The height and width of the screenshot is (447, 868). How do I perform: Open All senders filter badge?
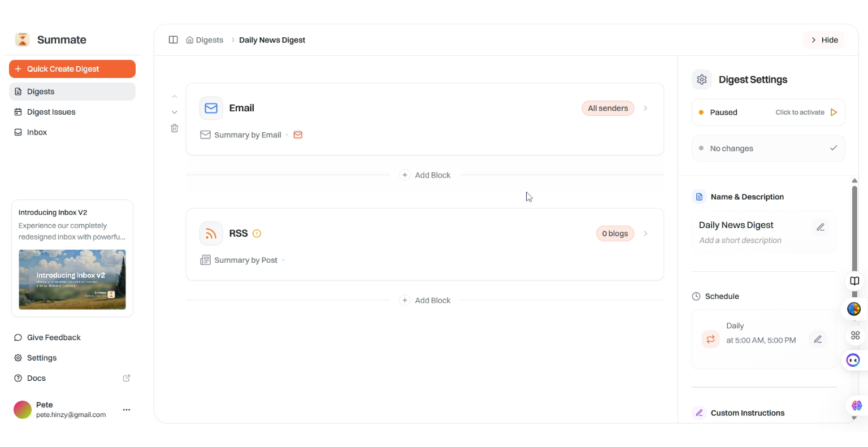607,109
